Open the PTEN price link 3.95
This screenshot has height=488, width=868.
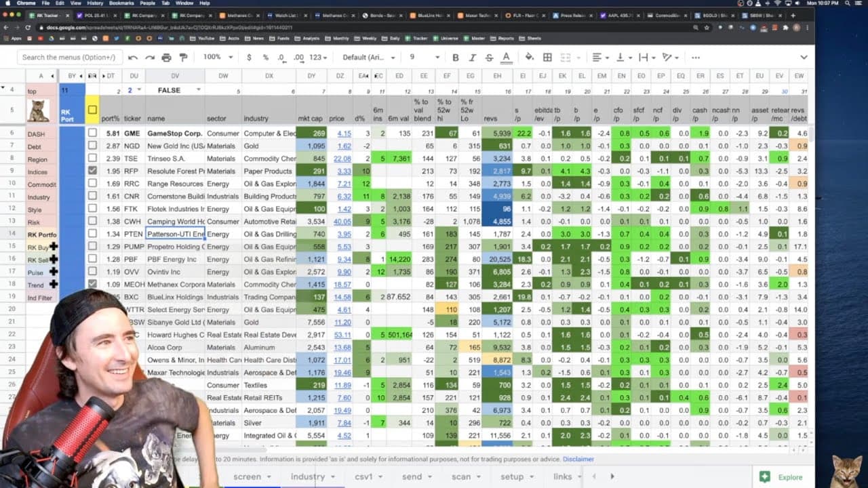point(344,234)
